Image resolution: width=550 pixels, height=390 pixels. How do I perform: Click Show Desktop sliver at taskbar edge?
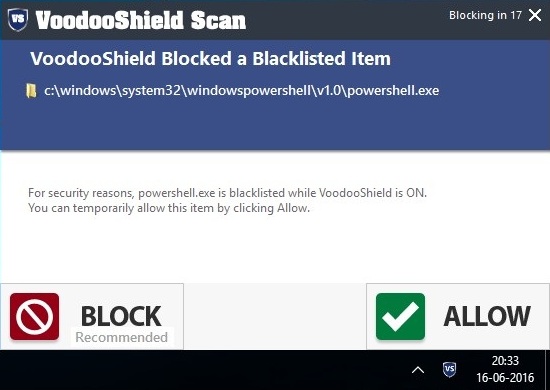[x=548, y=370]
